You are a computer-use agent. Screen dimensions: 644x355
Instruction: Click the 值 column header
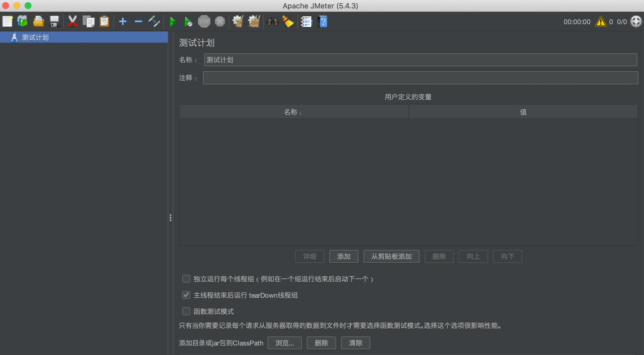coord(523,112)
